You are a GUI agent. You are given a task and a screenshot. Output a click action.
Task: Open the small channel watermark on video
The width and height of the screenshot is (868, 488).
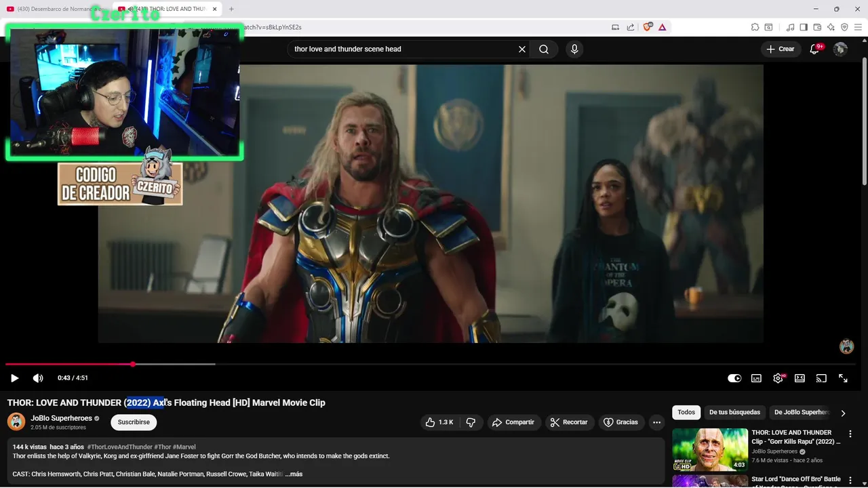pyautogui.click(x=846, y=346)
